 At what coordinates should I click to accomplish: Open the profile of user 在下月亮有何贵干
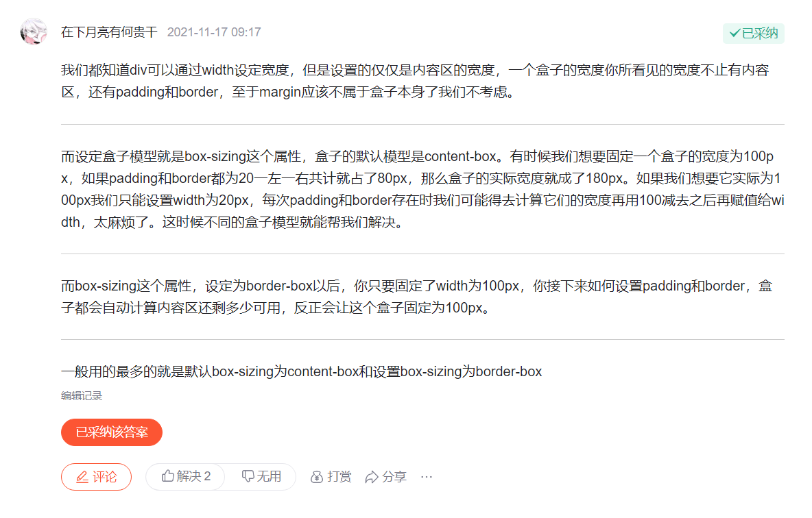pos(109,32)
